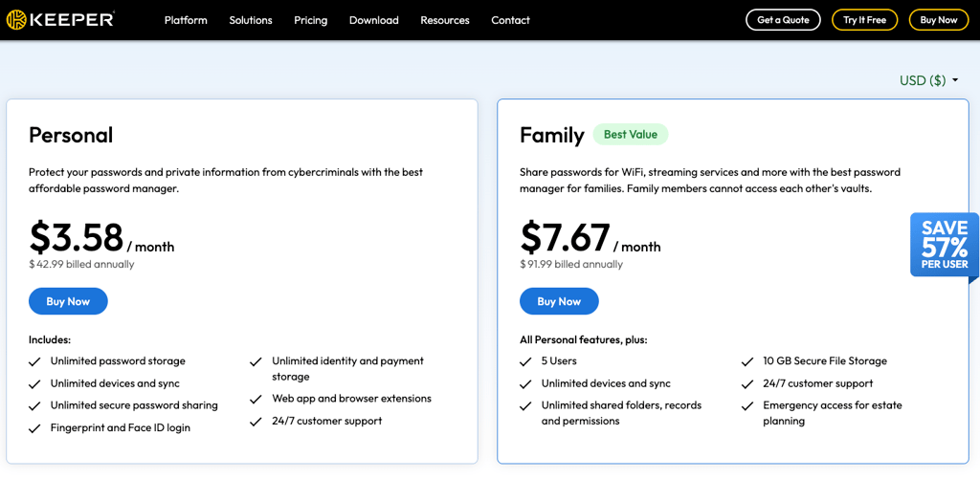The image size is (980, 479).
Task: Click checkmark beside Web app and browser extensions
Action: 256,399
